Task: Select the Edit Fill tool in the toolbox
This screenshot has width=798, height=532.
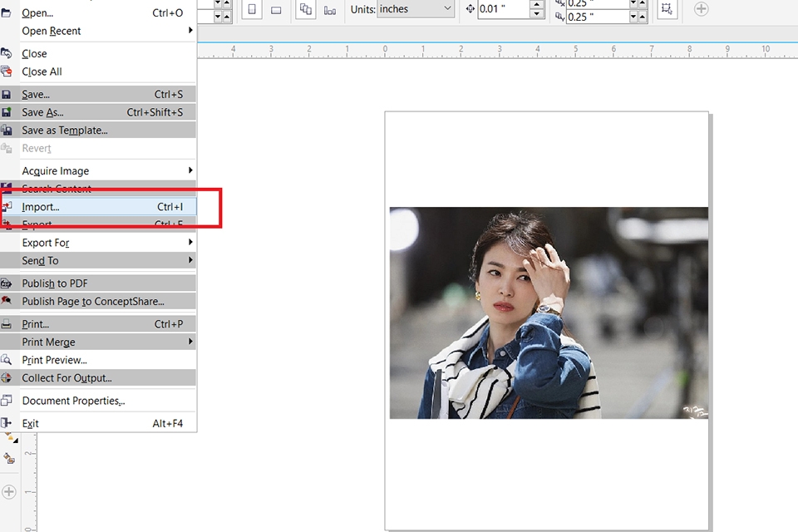Action: point(9,458)
